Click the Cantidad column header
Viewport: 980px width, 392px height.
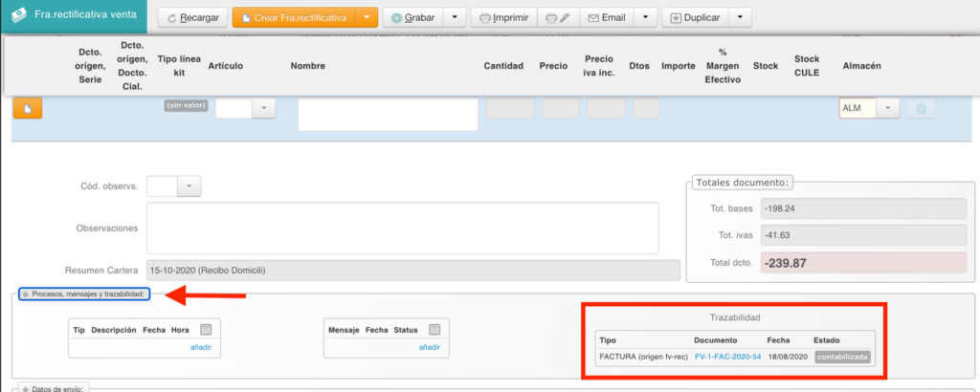pos(503,66)
